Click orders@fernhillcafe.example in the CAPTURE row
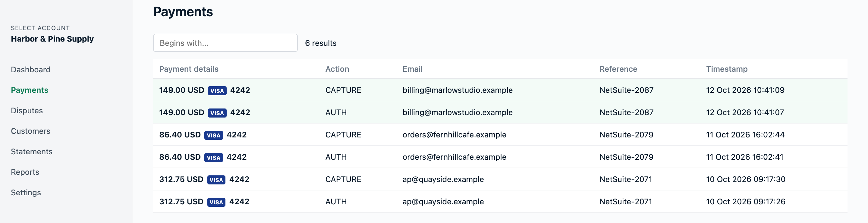 tap(454, 134)
